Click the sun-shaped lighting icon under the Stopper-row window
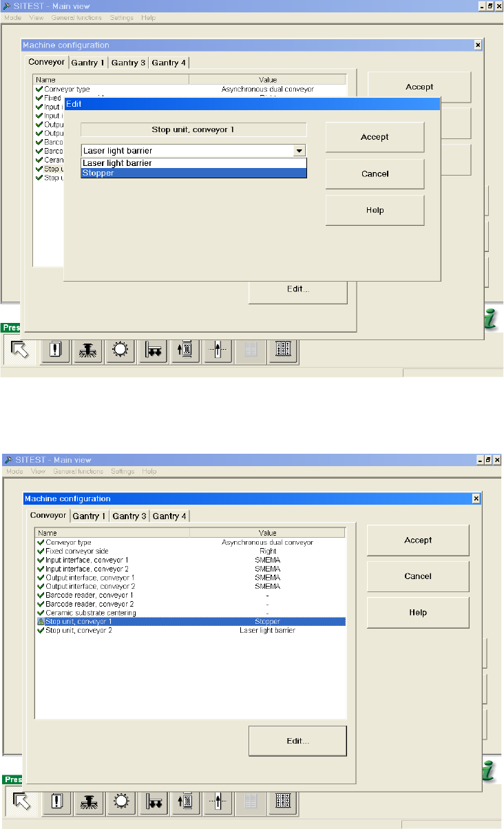 pos(120,803)
